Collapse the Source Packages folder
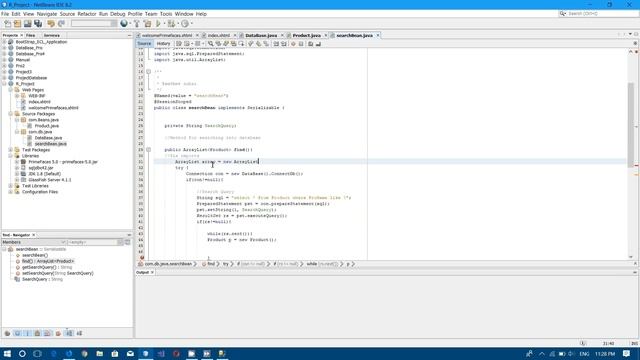The image size is (640, 360). click(11, 114)
